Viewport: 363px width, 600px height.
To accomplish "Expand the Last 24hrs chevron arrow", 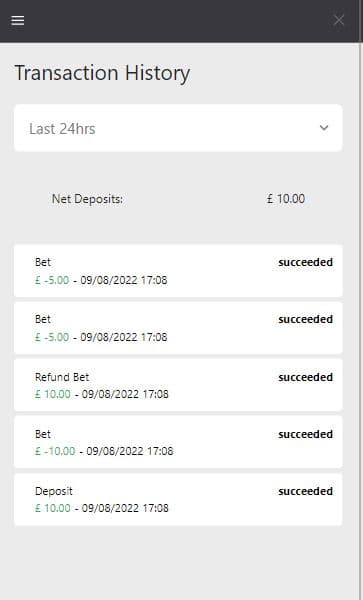I will [x=324, y=128].
